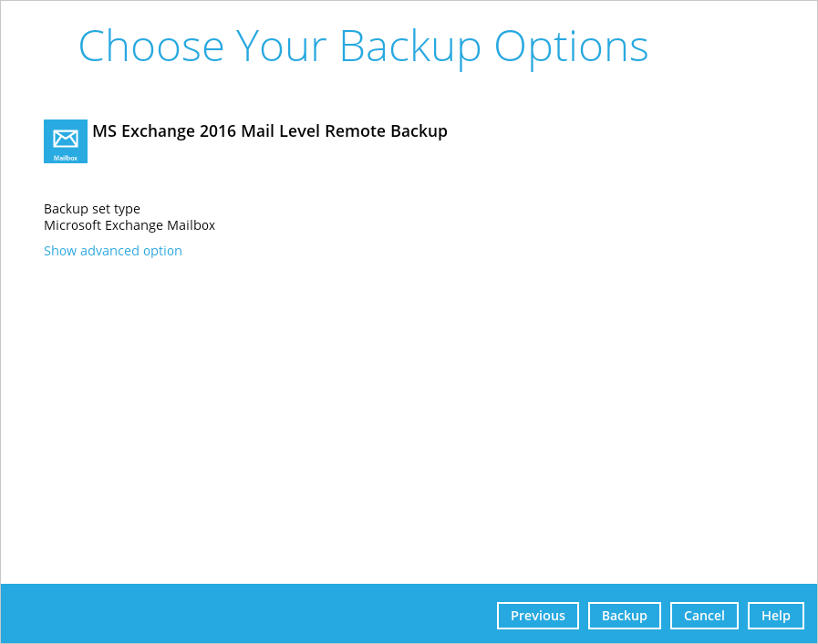Select the MS Exchange 2016 Mail Level Remote Backup title
This screenshot has height=644, width=818.
click(x=270, y=131)
